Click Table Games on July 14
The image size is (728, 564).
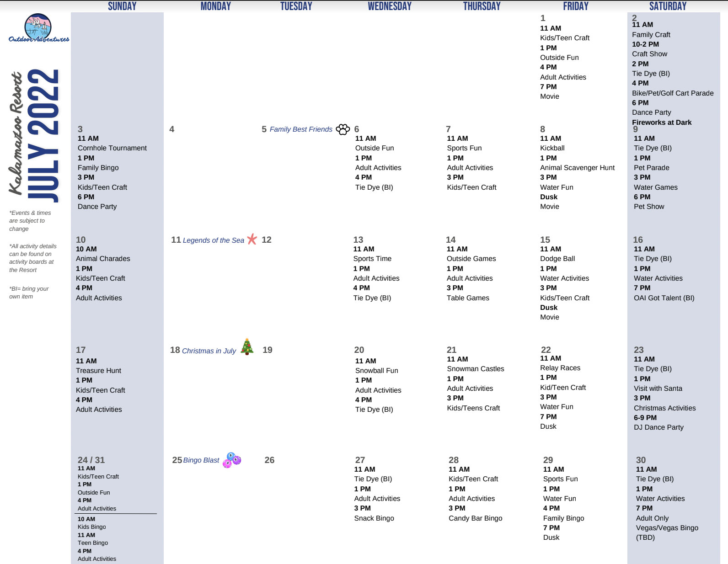pos(468,298)
